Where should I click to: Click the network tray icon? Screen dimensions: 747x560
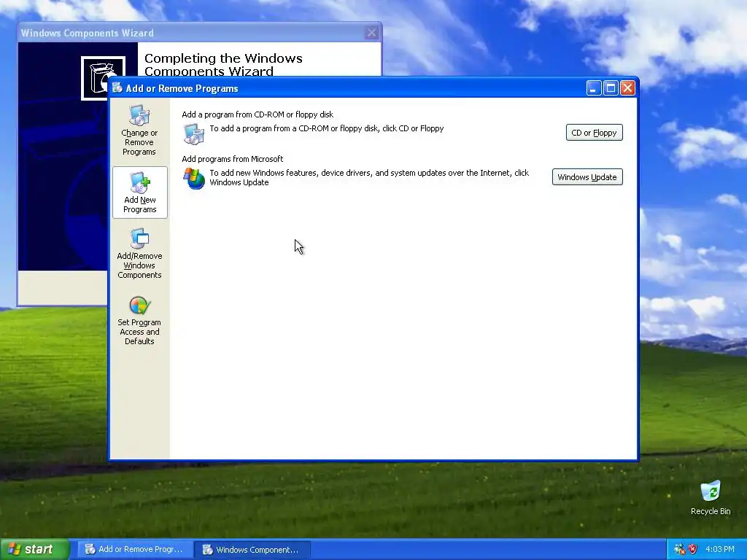click(x=679, y=549)
